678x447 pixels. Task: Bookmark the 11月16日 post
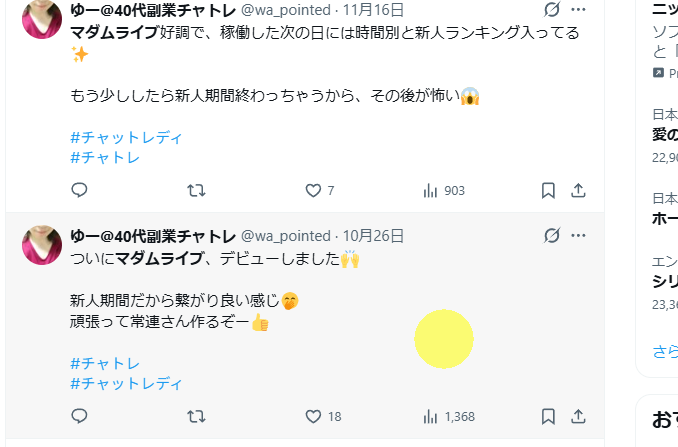point(548,190)
